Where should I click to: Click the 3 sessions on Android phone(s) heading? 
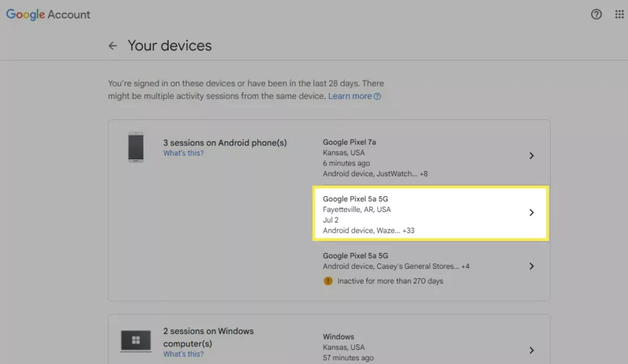224,143
